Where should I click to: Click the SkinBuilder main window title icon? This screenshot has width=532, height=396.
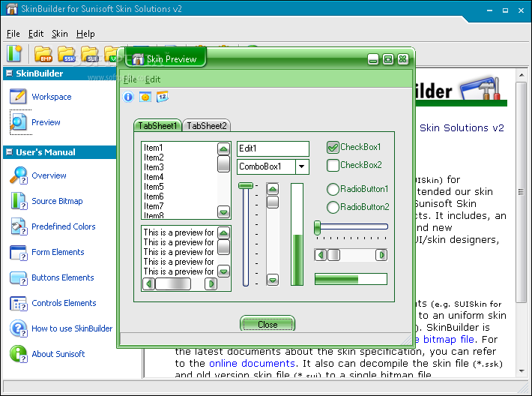click(12, 8)
